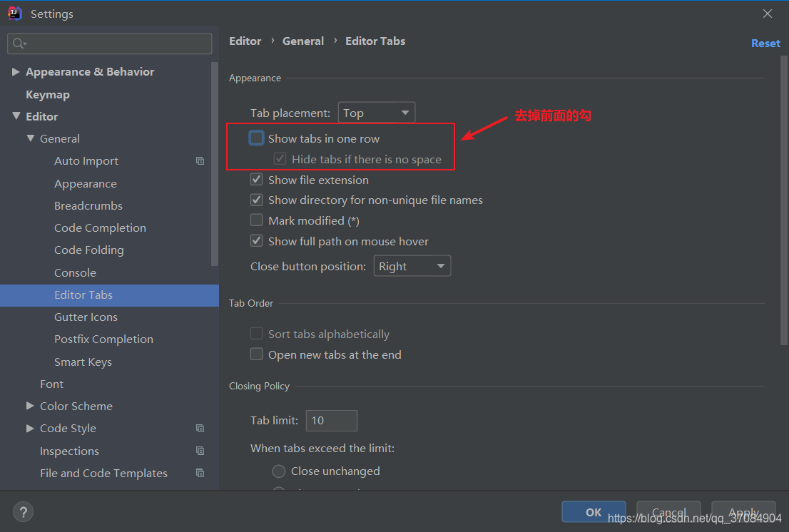The image size is (789, 532).
Task: Click the project-level icon beside Code Style
Action: coord(200,429)
